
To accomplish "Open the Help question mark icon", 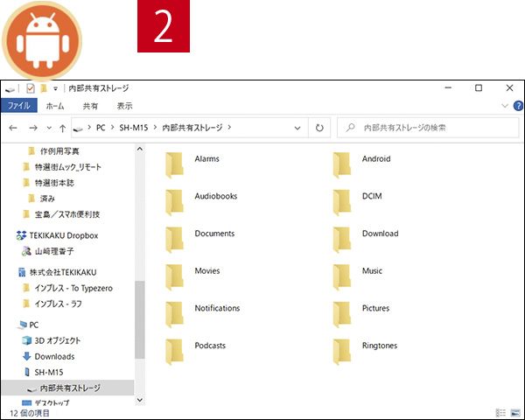I will click(x=517, y=106).
